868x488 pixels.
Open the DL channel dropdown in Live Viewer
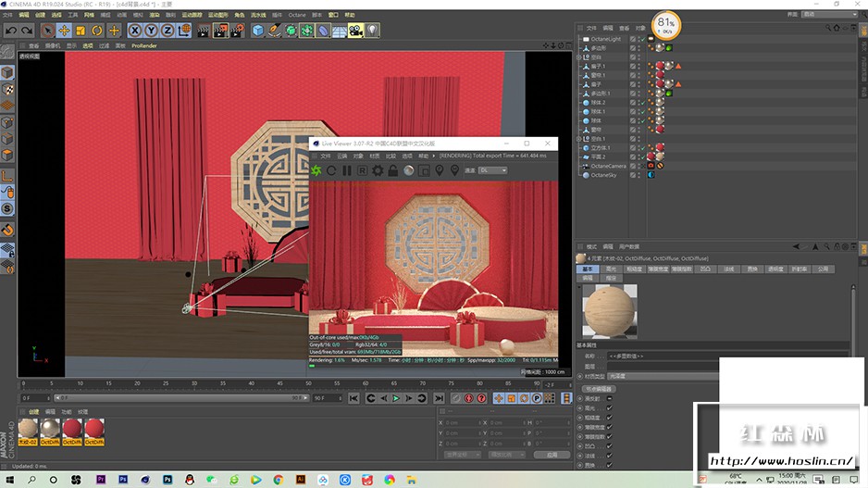point(492,170)
